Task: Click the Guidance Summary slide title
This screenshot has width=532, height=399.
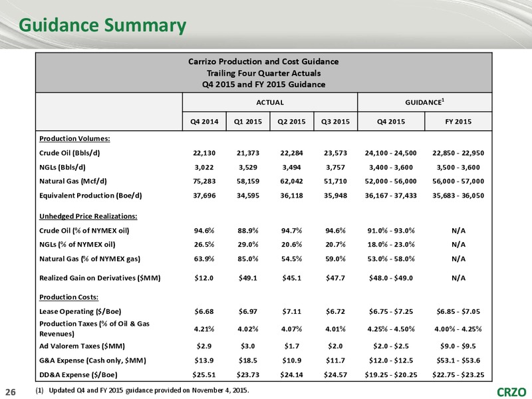Action: pos(102,26)
